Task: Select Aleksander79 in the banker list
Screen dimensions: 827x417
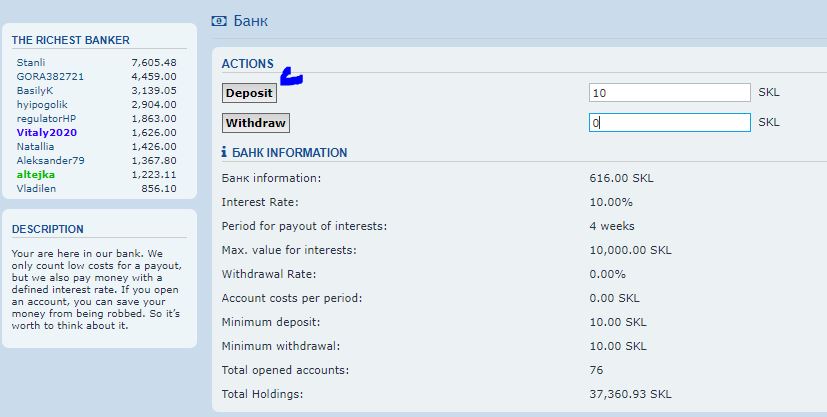Action: pyautogui.click(x=51, y=160)
